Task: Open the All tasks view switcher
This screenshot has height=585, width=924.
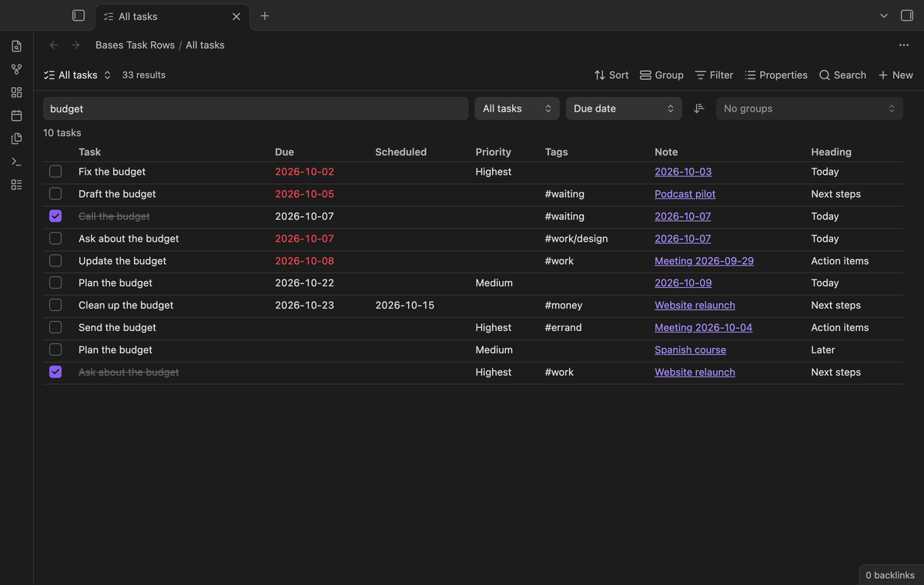Action: click(78, 75)
